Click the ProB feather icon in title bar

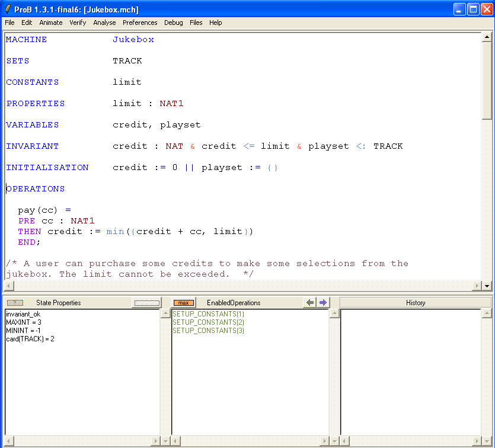coord(8,9)
